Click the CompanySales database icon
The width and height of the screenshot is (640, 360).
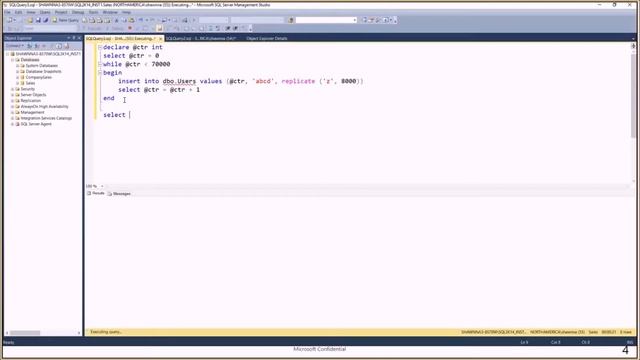tap(22, 77)
